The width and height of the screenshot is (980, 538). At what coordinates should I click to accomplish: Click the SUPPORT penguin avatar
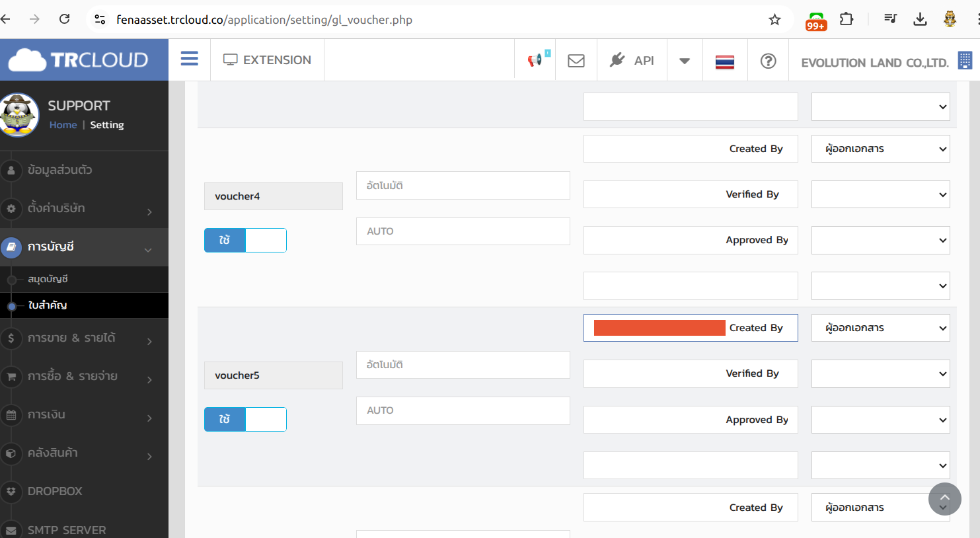click(x=19, y=114)
